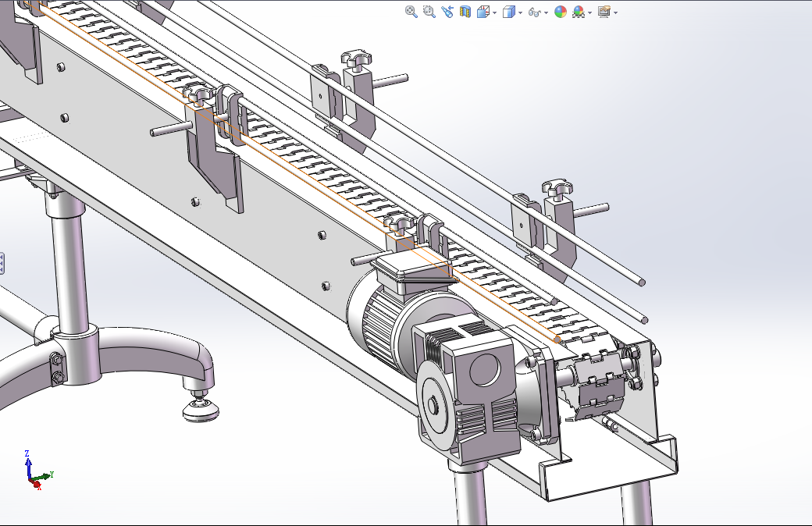Expand the collapsed left panel handle
The width and height of the screenshot is (812, 526).
[x=2, y=264]
